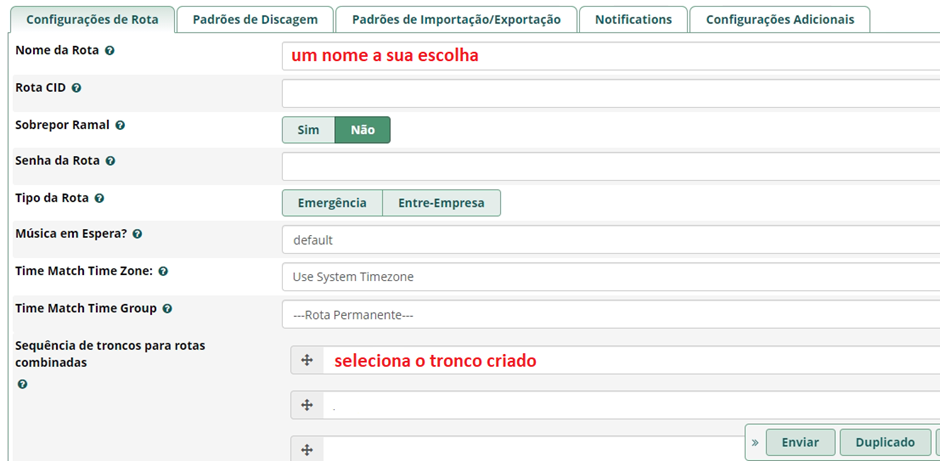The width and height of the screenshot is (940, 461).
Task: Expand Time Match Time Zone selector
Action: pos(610,277)
